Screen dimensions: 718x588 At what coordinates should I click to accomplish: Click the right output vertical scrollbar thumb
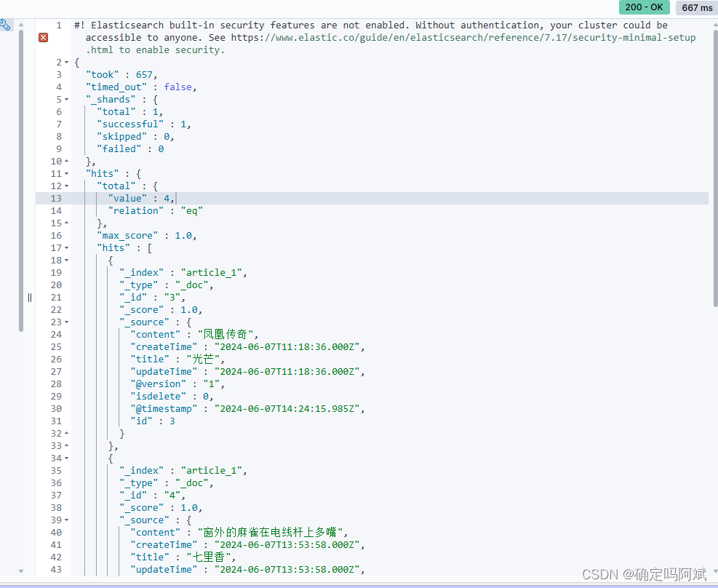715,169
